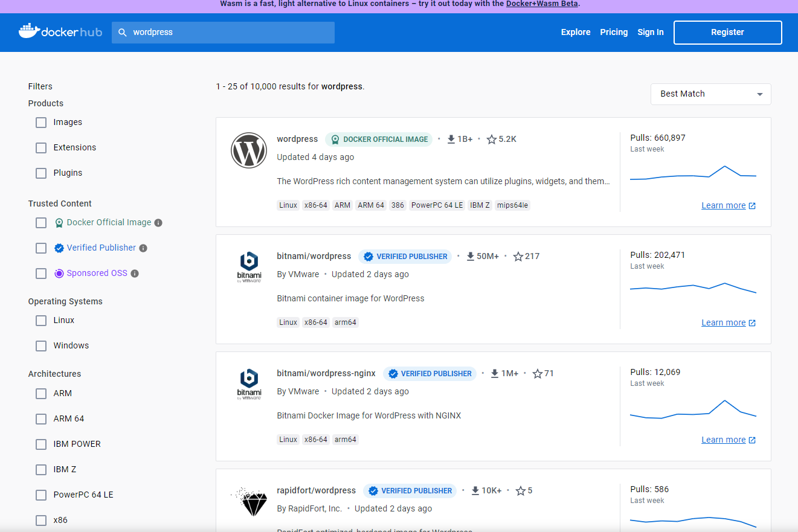Tick the Linux operating system checkbox

41,321
